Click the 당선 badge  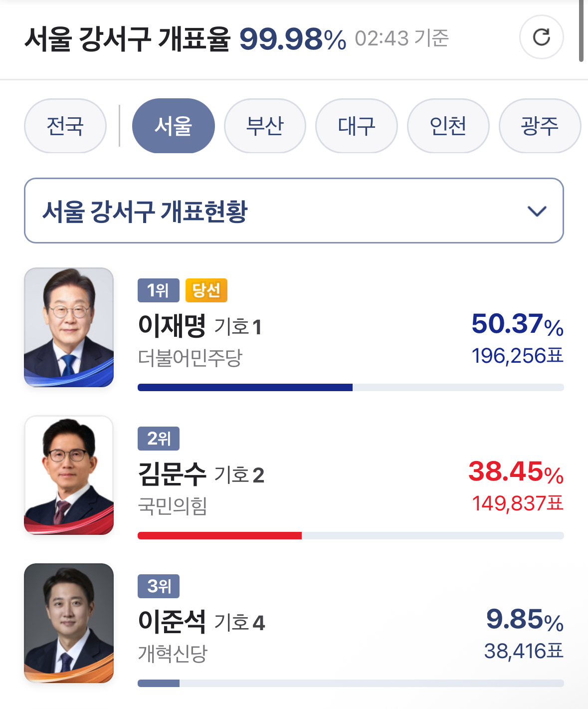(206, 290)
